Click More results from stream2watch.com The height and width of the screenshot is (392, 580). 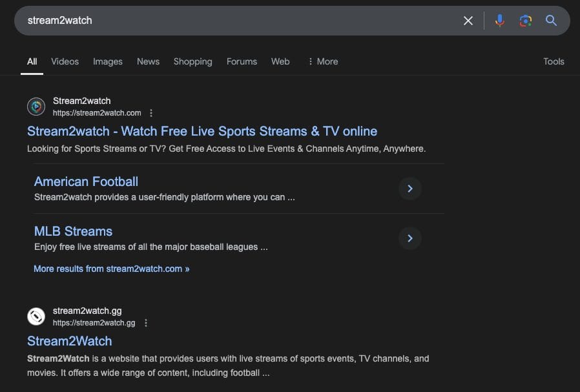[111, 269]
